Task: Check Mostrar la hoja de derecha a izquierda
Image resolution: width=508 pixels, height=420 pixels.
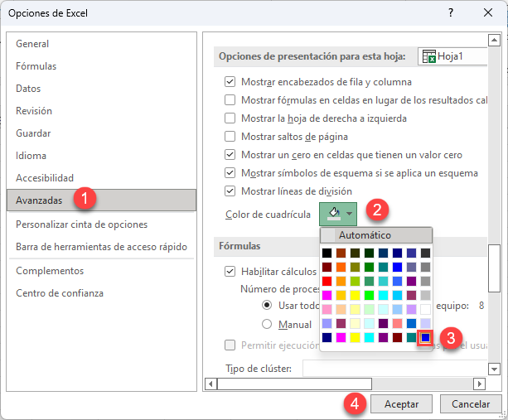Action: (230, 118)
